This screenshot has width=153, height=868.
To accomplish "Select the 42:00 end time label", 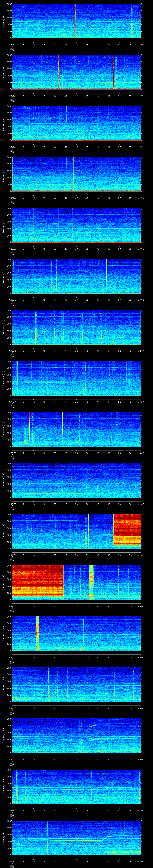I will (x=141, y=555).
